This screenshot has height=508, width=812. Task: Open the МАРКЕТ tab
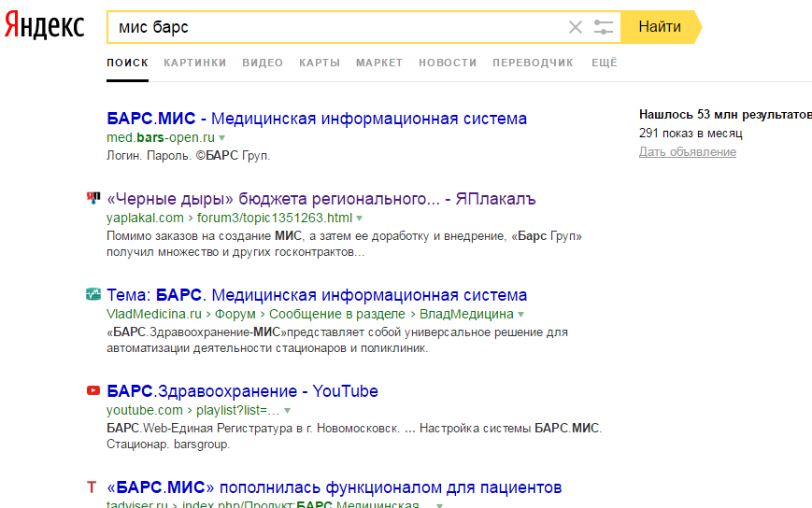point(379,63)
